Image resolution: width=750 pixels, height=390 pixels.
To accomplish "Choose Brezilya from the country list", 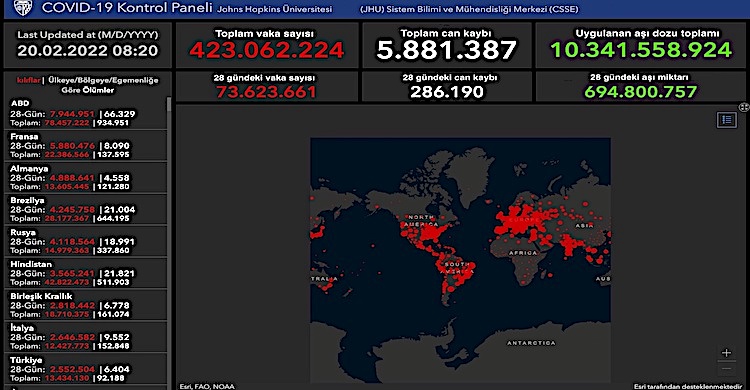I will pyautogui.click(x=86, y=209).
